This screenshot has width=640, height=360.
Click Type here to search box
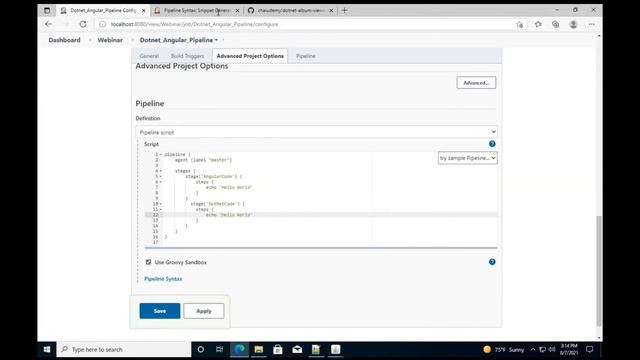click(124, 349)
